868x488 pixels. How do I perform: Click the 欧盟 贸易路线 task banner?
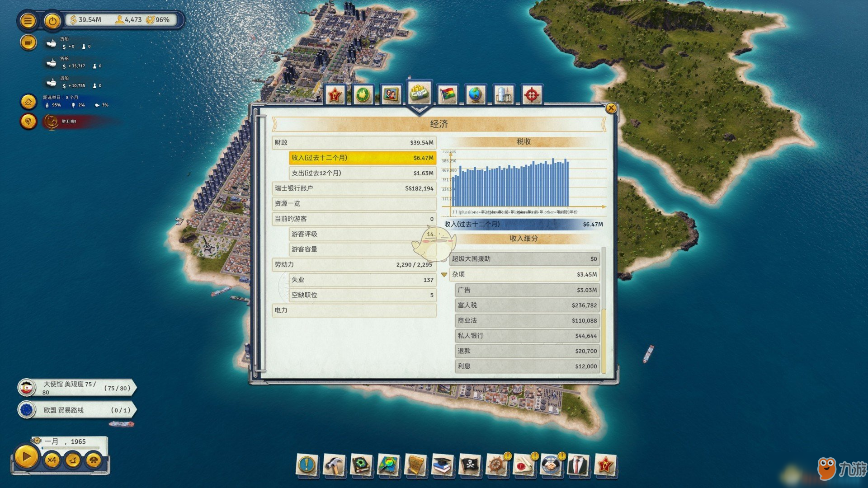77,410
